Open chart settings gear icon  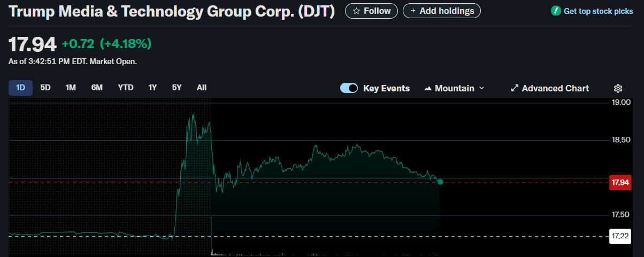pyautogui.click(x=618, y=88)
